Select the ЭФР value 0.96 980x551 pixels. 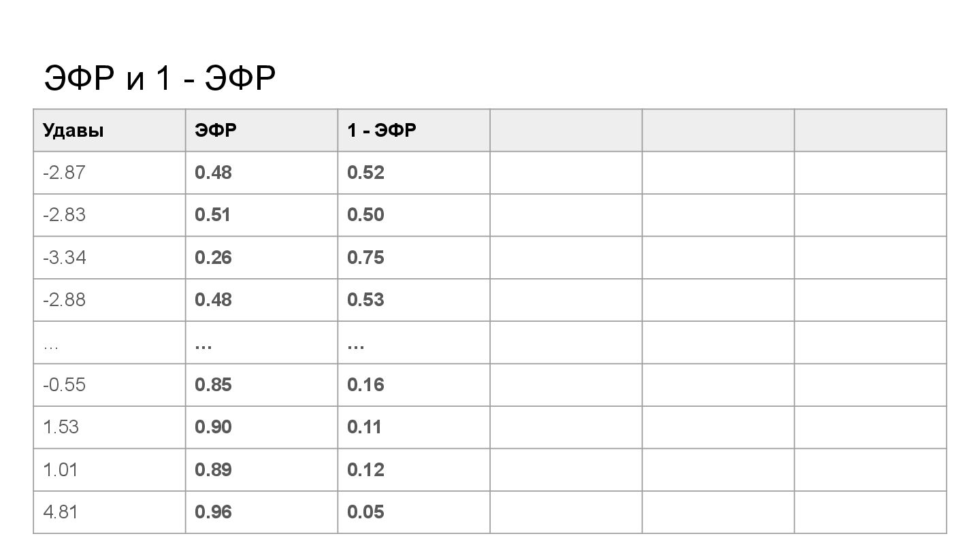[213, 512]
